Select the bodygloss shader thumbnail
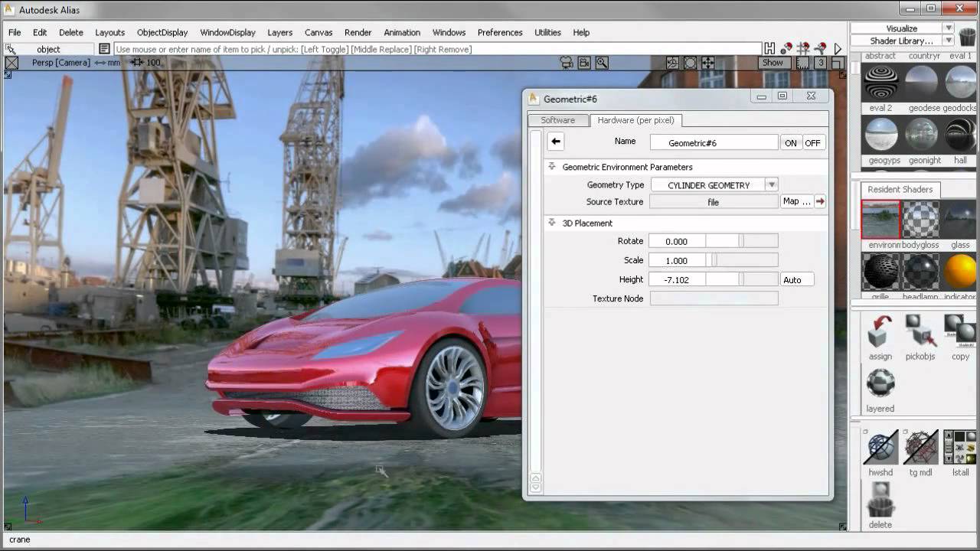Viewport: 980px width, 551px height. (x=920, y=220)
